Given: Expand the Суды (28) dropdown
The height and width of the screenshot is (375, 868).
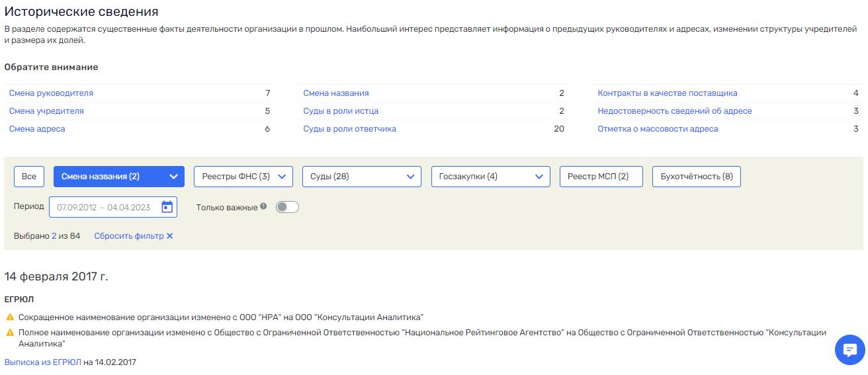Looking at the screenshot, I should point(361,177).
